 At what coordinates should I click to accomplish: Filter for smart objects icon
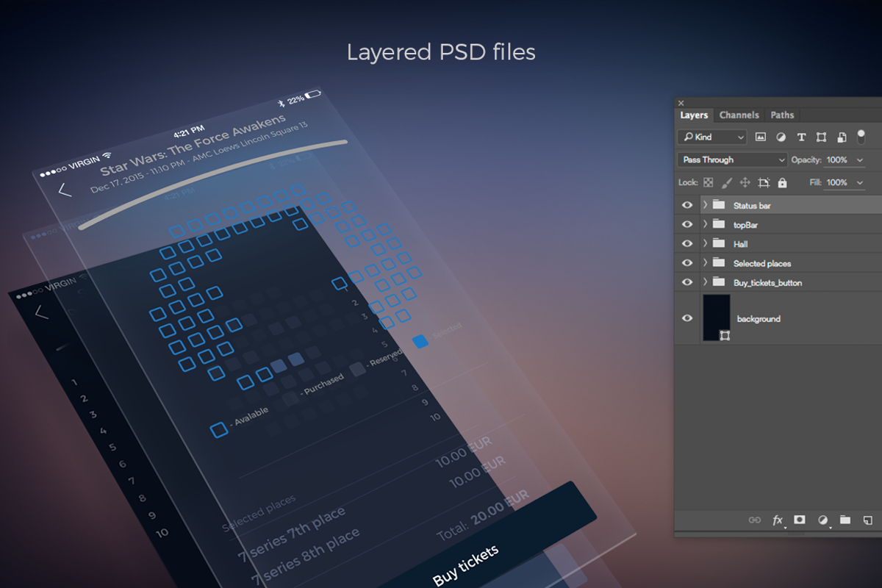pyautogui.click(x=842, y=137)
